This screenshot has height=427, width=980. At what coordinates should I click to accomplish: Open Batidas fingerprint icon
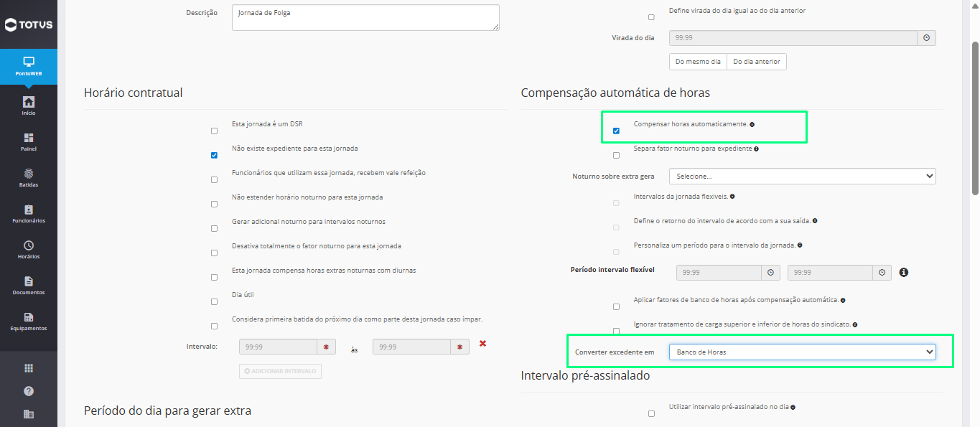(29, 173)
